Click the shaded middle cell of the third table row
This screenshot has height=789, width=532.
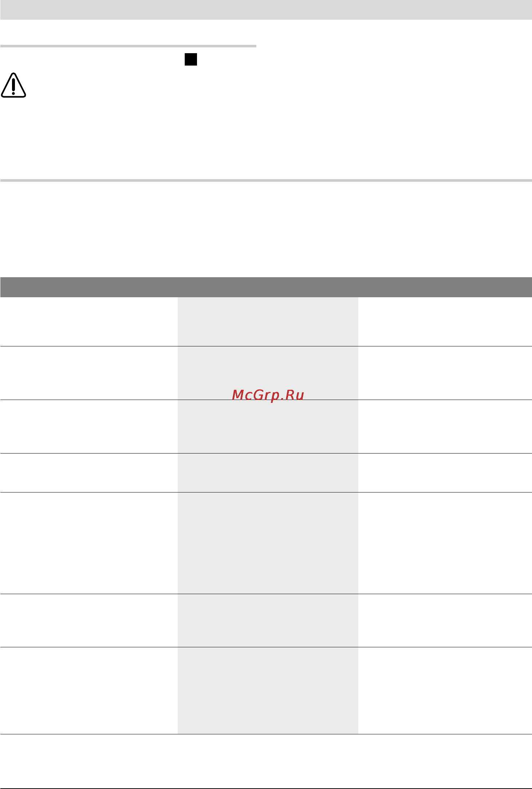click(268, 427)
